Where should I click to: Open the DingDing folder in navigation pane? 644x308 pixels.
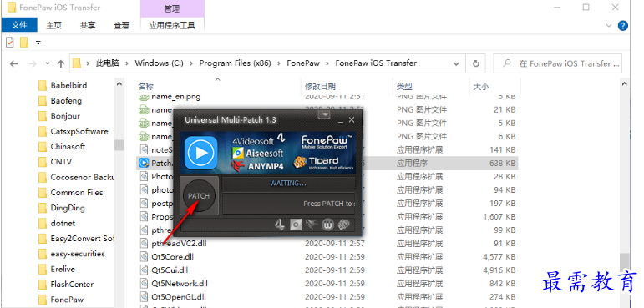(x=68, y=208)
